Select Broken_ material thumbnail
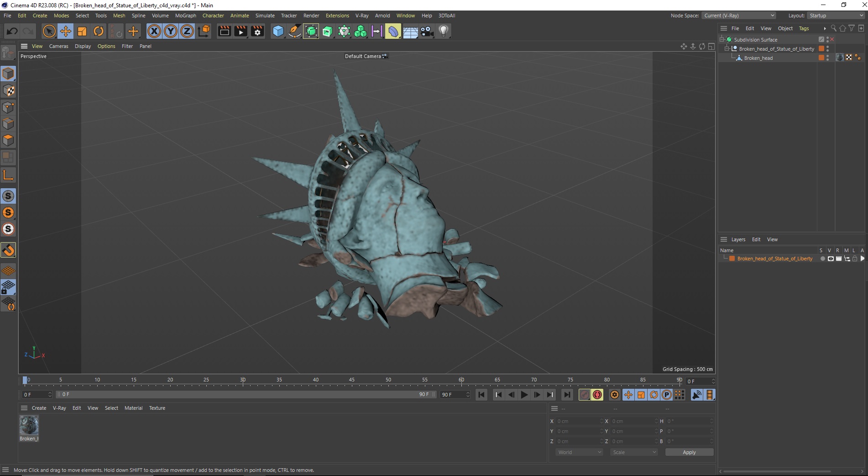 [29, 425]
